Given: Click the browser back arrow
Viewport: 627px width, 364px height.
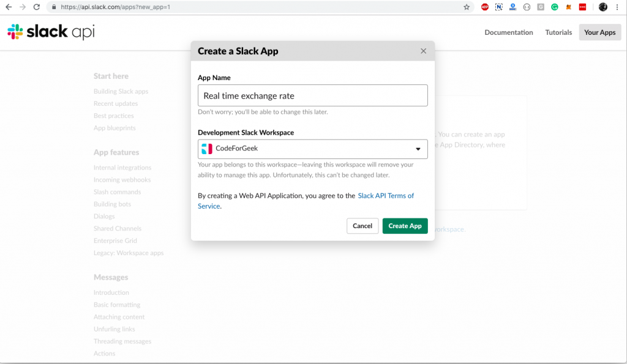Looking at the screenshot, I should [9, 7].
